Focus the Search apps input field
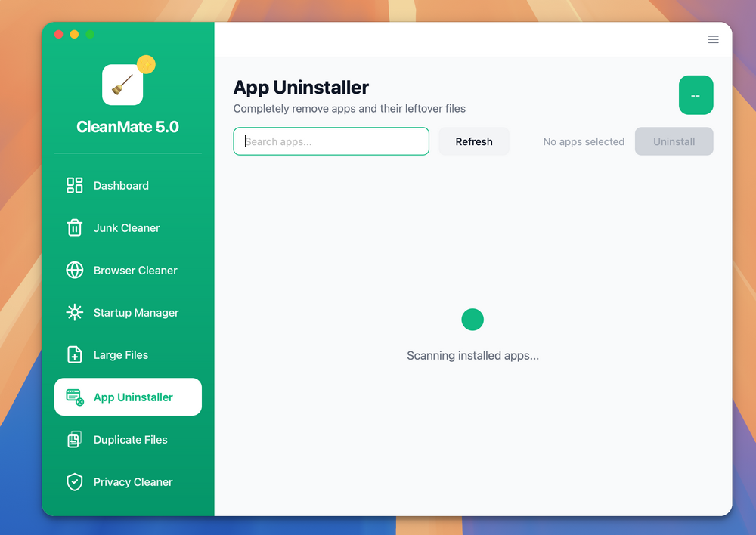Screen dimensions: 756x535 [331, 141]
